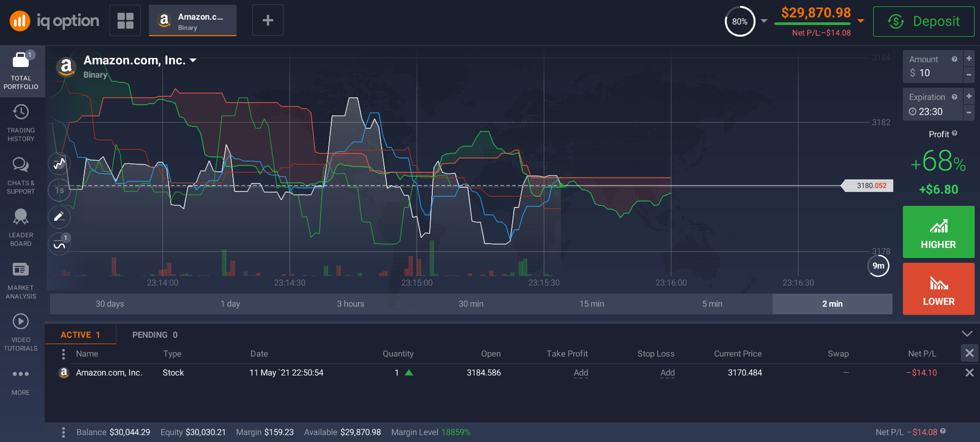Close the Amazon.com position row
Image resolution: width=980 pixels, height=442 pixels.
pyautogui.click(x=969, y=373)
